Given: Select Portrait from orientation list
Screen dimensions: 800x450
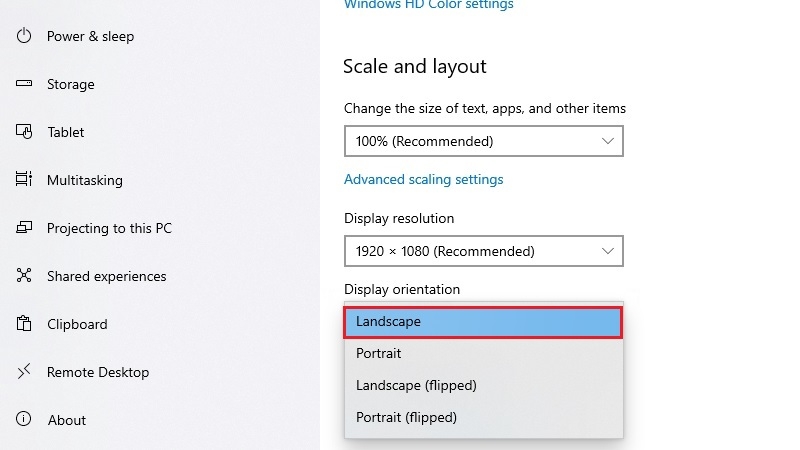Looking at the screenshot, I should pos(483,354).
